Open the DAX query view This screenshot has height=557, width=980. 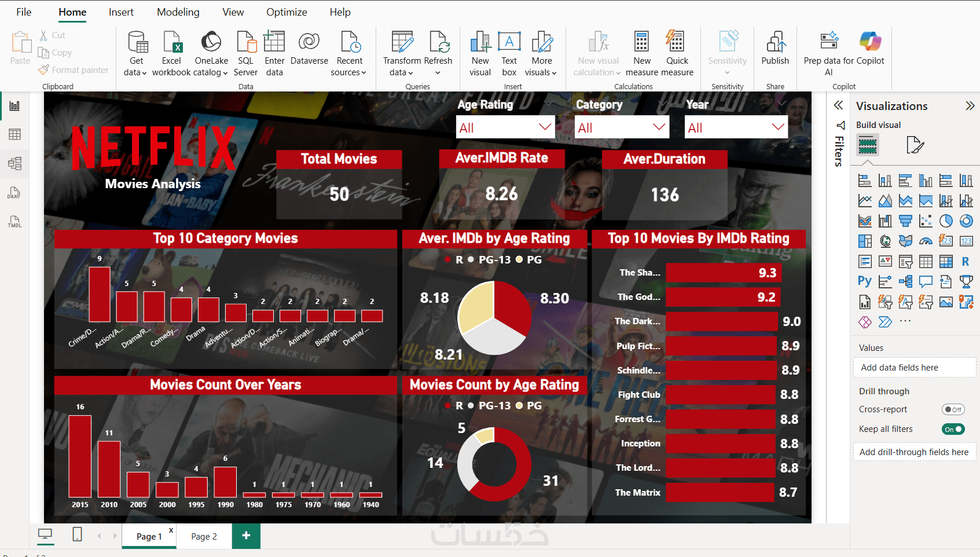pos(14,193)
